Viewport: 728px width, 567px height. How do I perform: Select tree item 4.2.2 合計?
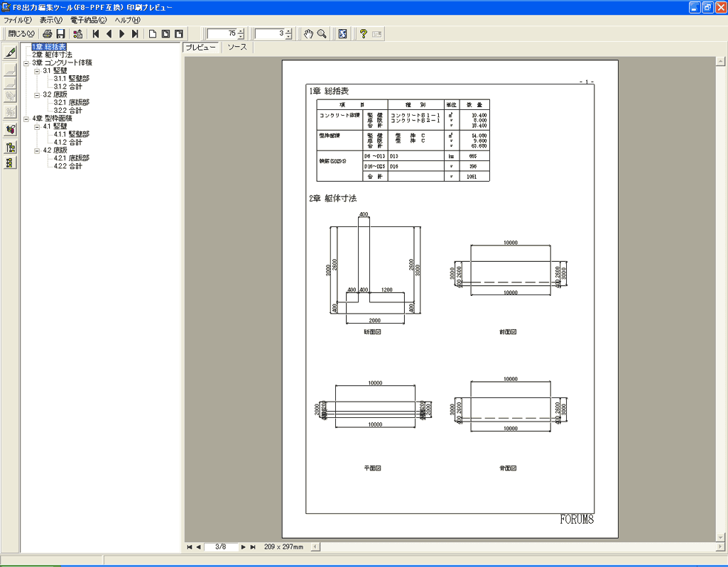67,166
